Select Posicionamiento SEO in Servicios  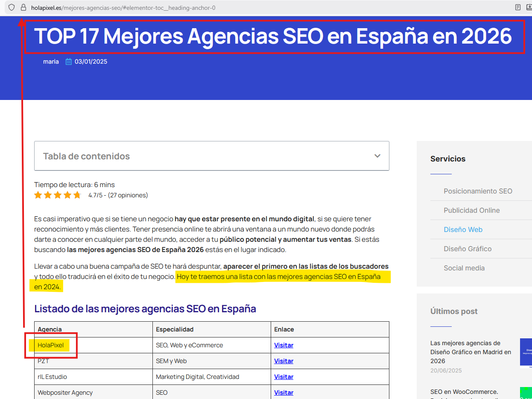click(x=478, y=191)
